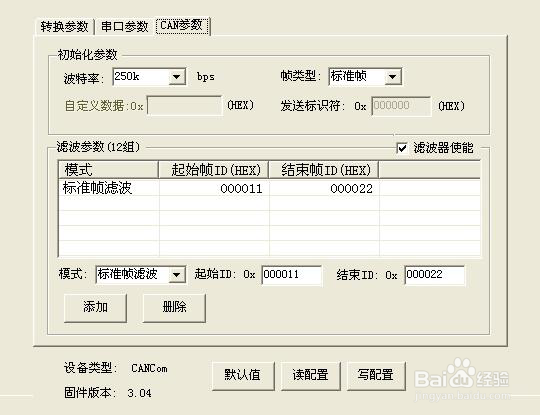Select the CAN参数 tab
Screen dimensions: 540x415
pos(182,26)
